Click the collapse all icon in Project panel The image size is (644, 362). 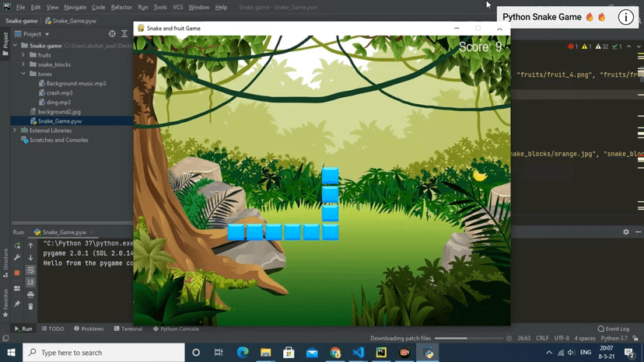pyautogui.click(x=124, y=34)
